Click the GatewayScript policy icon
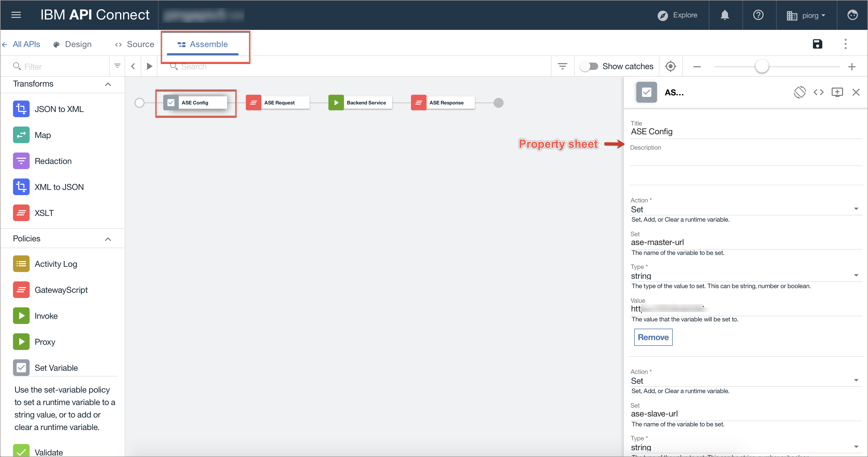Screen dimensions: 868x457 pos(21,289)
